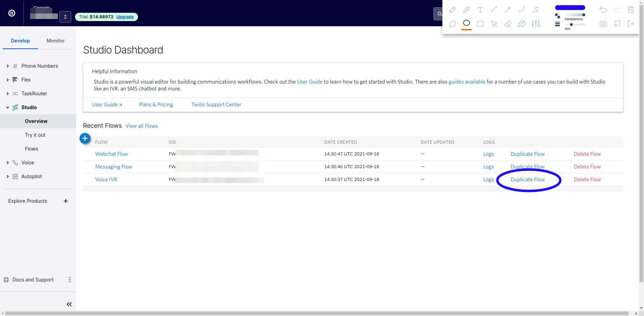This screenshot has height=316, width=644.
Task: Exit the annotation toolbar
Action: [631, 24]
